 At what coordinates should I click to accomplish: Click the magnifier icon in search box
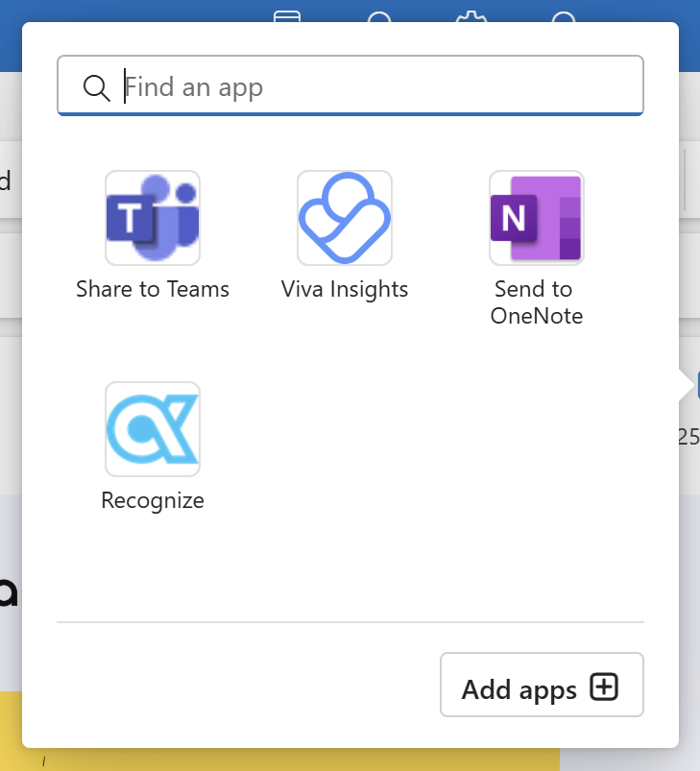point(97,87)
